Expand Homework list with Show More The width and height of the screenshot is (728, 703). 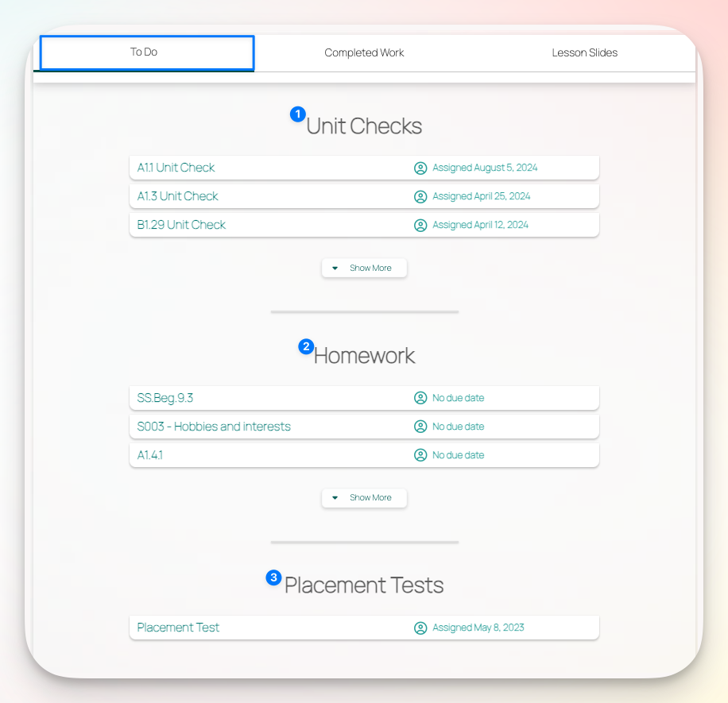(x=364, y=498)
